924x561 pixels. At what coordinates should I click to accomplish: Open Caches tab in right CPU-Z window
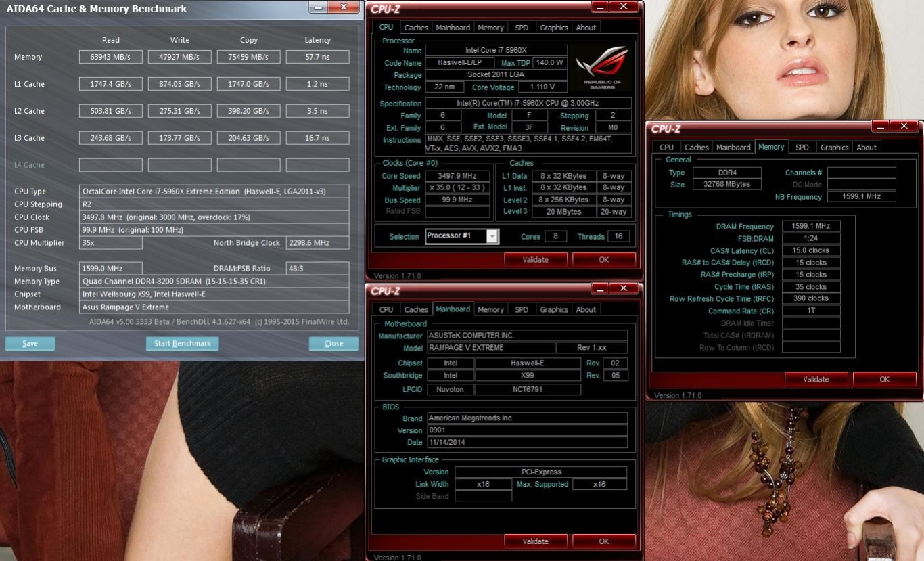(696, 147)
